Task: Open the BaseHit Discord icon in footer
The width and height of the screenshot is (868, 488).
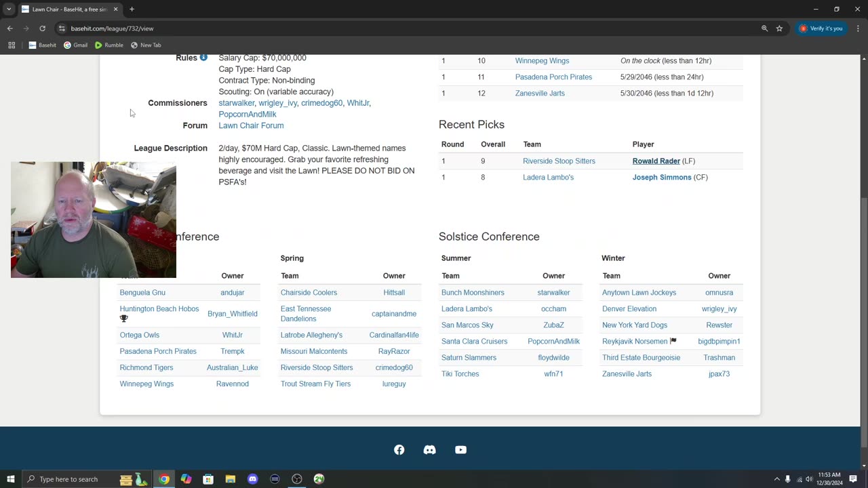Action: (x=429, y=450)
